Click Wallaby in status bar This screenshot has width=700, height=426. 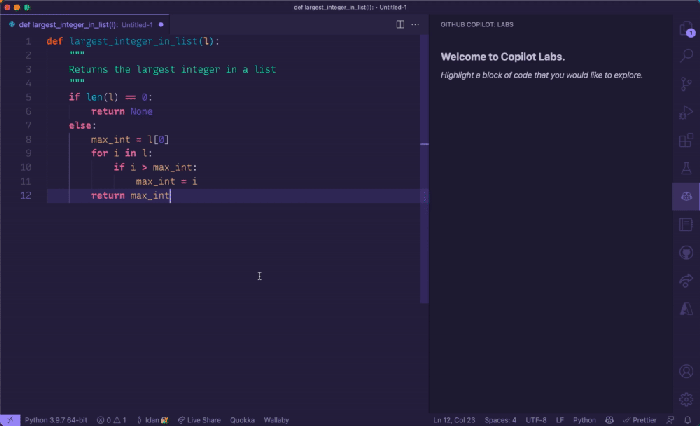276,420
